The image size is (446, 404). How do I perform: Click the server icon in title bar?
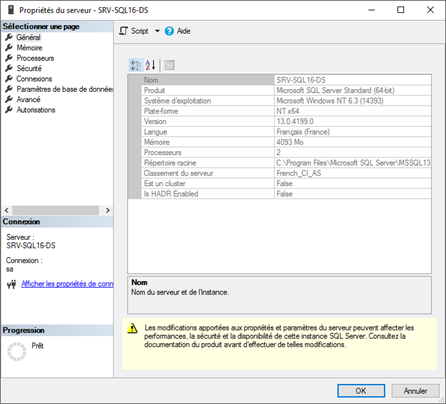tap(11, 10)
